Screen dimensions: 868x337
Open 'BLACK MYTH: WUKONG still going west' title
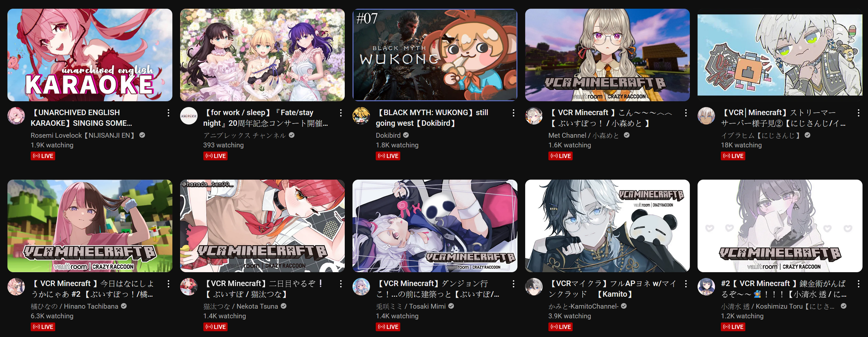432,118
